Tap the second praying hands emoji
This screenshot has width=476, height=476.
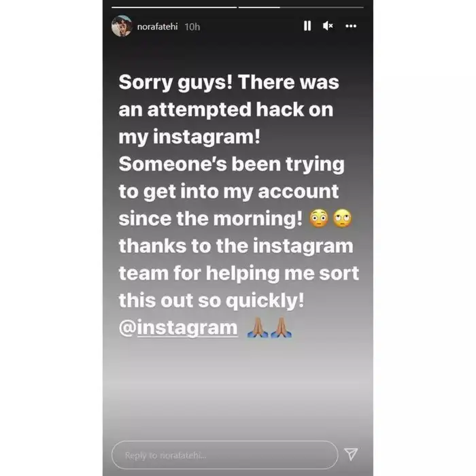pyautogui.click(x=281, y=328)
